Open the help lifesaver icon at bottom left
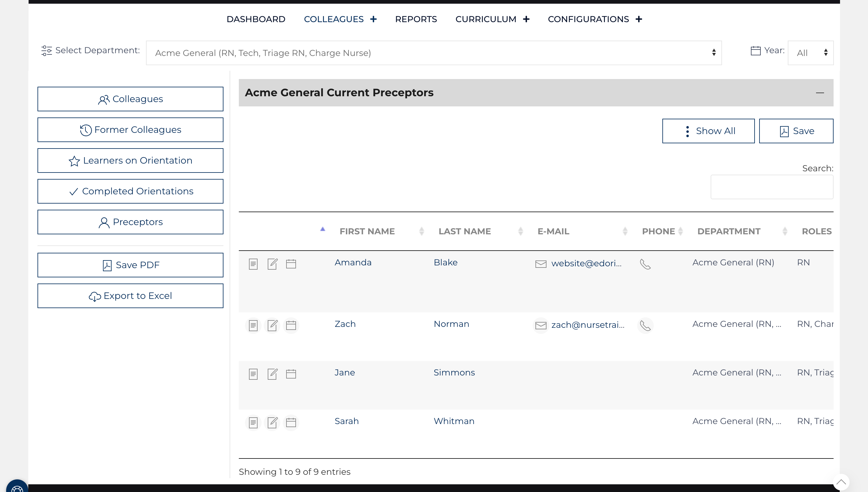Viewport: 868px width, 492px height. [x=17, y=488]
